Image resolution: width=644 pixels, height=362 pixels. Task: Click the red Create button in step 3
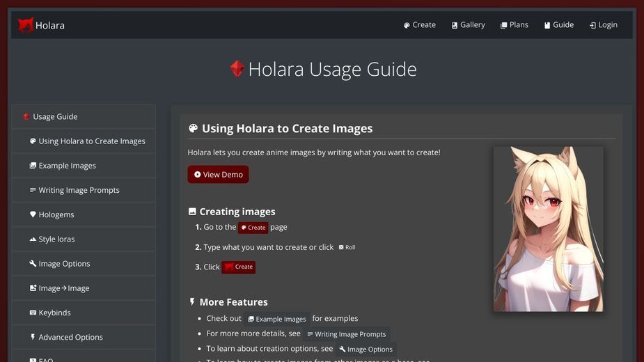(x=239, y=267)
